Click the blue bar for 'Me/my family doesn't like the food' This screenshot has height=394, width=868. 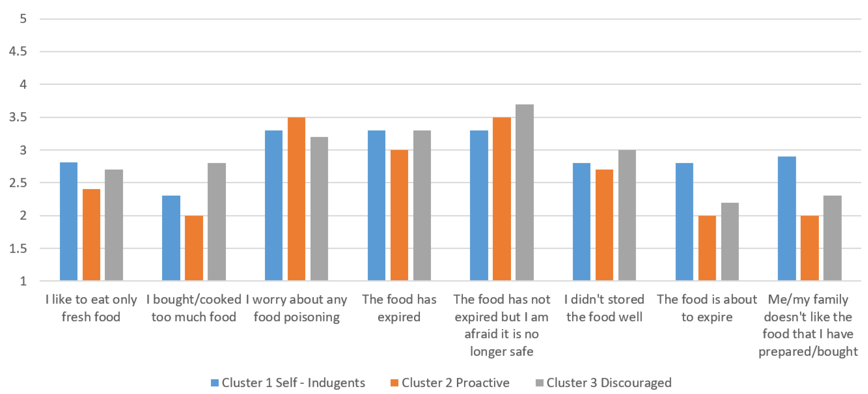click(x=787, y=218)
